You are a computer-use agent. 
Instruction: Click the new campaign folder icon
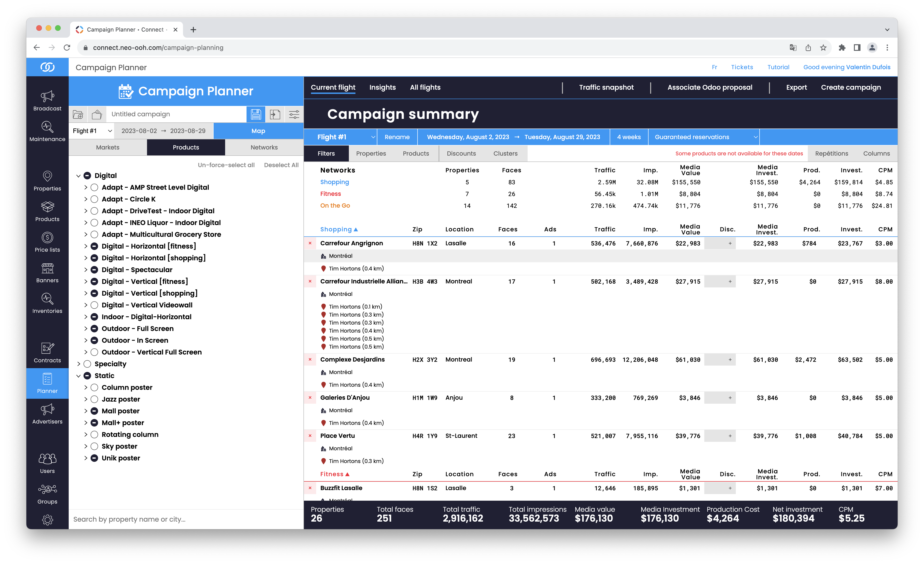click(x=78, y=114)
